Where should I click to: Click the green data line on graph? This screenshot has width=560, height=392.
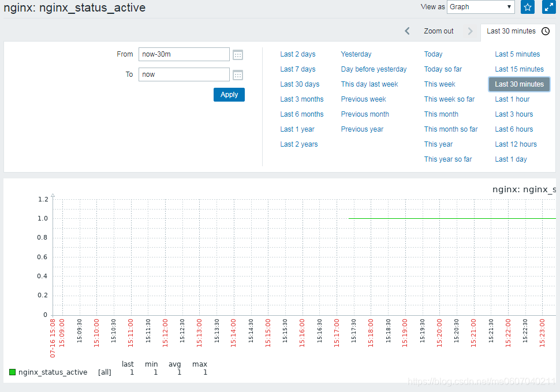click(452, 218)
